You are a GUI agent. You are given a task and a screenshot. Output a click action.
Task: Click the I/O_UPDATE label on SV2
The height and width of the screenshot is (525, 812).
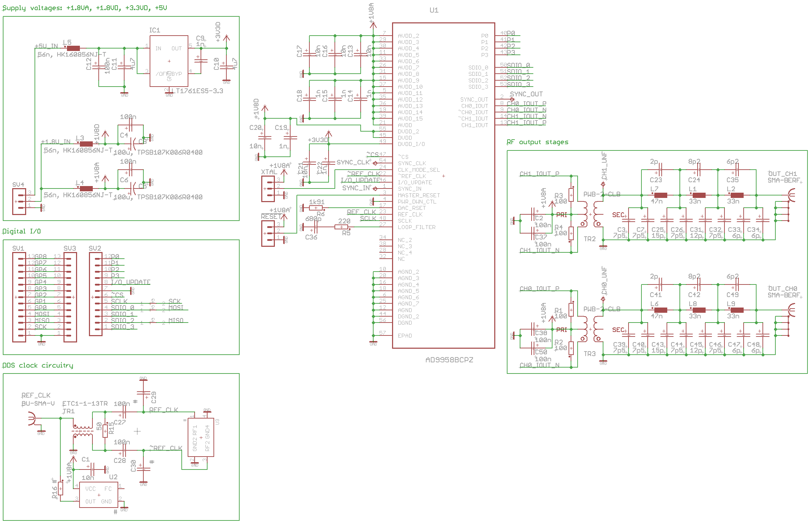130,282
